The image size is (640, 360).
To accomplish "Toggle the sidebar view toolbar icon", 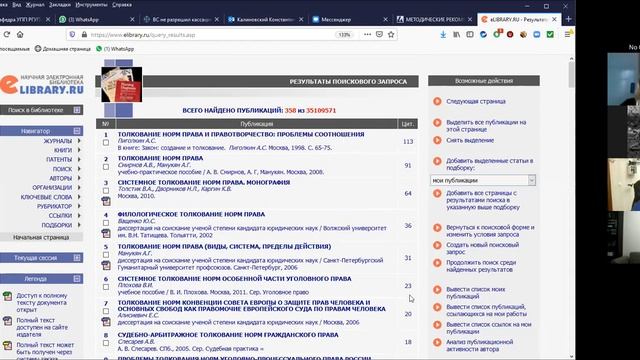I will (x=470, y=35).
